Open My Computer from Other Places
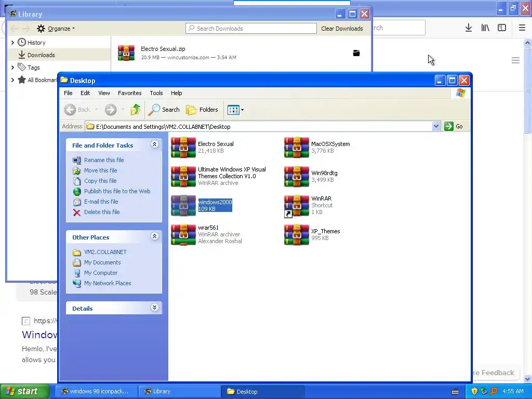The height and width of the screenshot is (399, 532). tap(101, 273)
